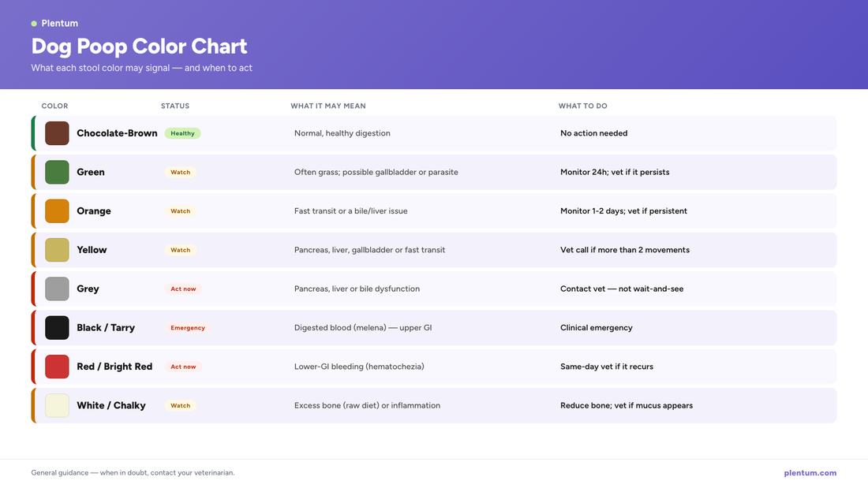This screenshot has height=488, width=868.
Task: Click the STATUS column header
Action: (x=175, y=106)
